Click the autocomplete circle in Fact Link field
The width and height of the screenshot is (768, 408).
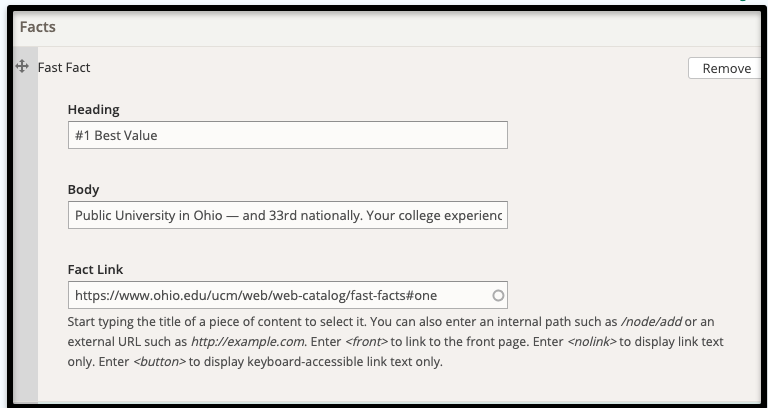(498, 295)
